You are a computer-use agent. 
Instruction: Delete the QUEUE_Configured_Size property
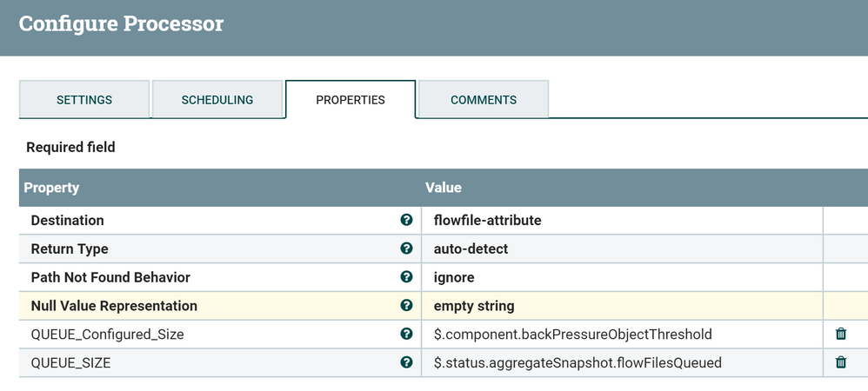click(x=841, y=334)
